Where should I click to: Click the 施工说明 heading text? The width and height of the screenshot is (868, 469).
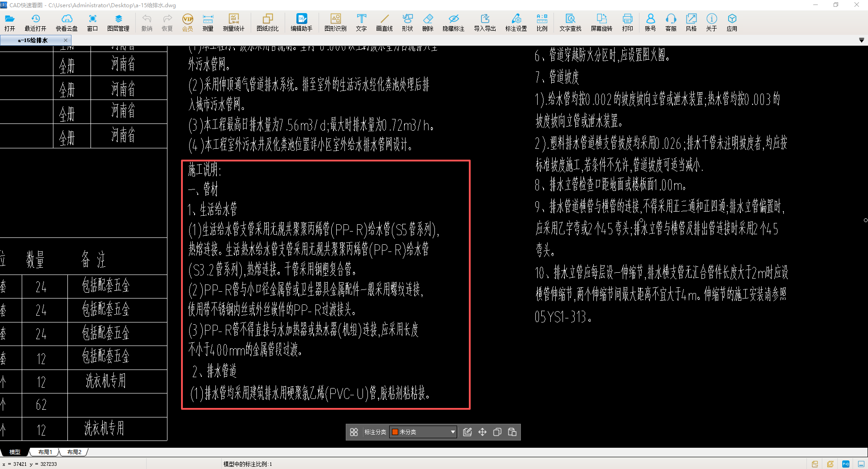coord(204,170)
